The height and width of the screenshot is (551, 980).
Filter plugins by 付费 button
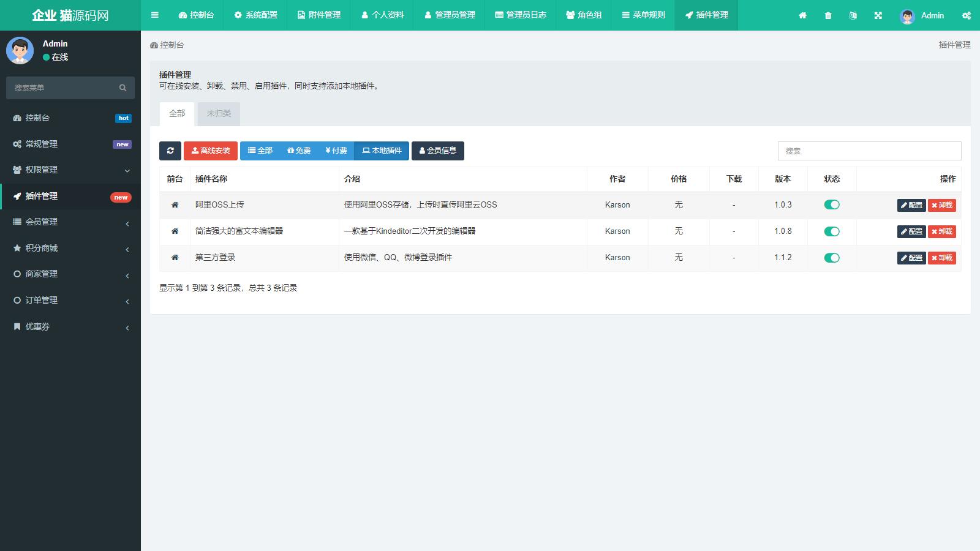336,151
